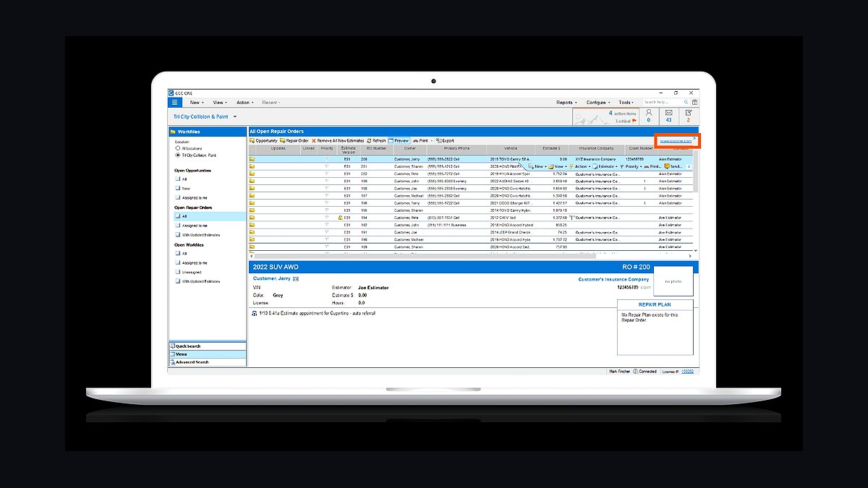Click the Print toolbar button
Image resolution: width=868 pixels, height=488 pixels.
click(421, 140)
